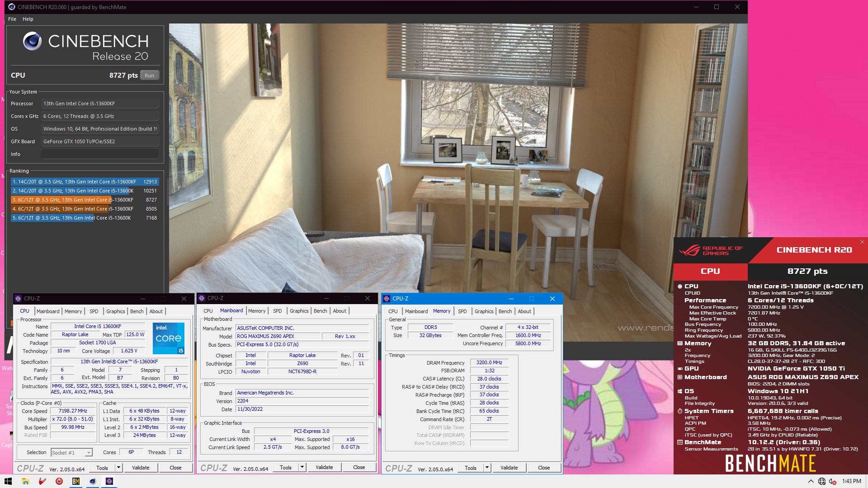The height and width of the screenshot is (488, 868).
Task: Click the 8727 pts score in BenchMate panel
Action: coord(807,271)
